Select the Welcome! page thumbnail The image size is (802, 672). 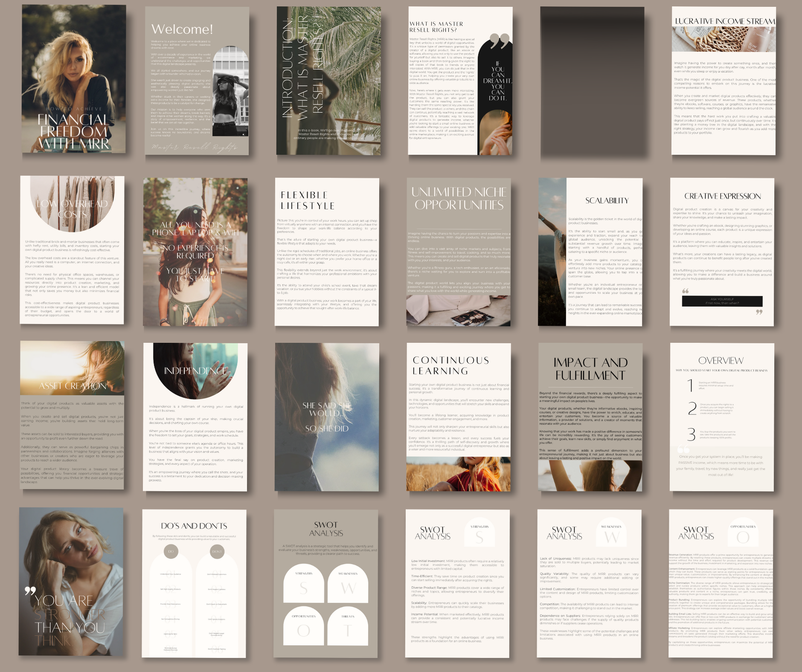[197, 81]
